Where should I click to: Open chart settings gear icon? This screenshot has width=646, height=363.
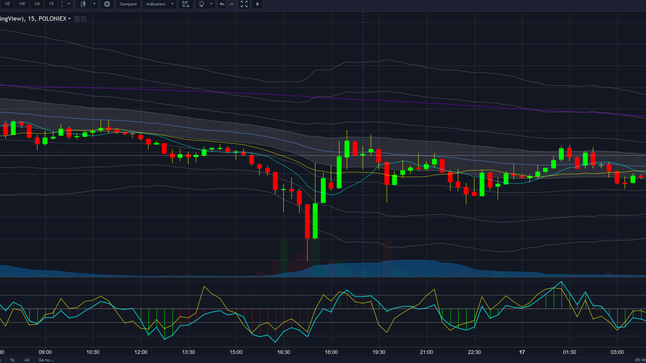[107, 4]
